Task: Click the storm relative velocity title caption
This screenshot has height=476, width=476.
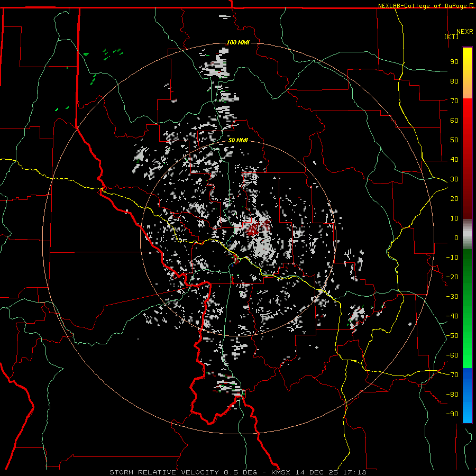Action: (x=237, y=472)
